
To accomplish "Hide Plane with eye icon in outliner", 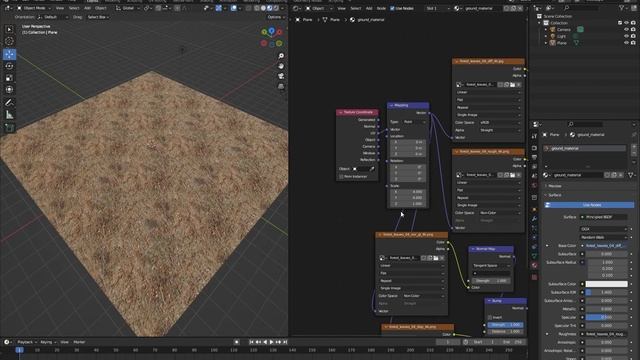I will coord(627,42).
